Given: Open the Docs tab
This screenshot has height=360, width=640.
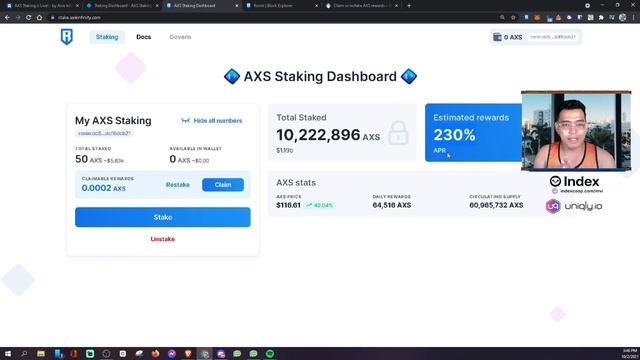Looking at the screenshot, I should click(143, 37).
